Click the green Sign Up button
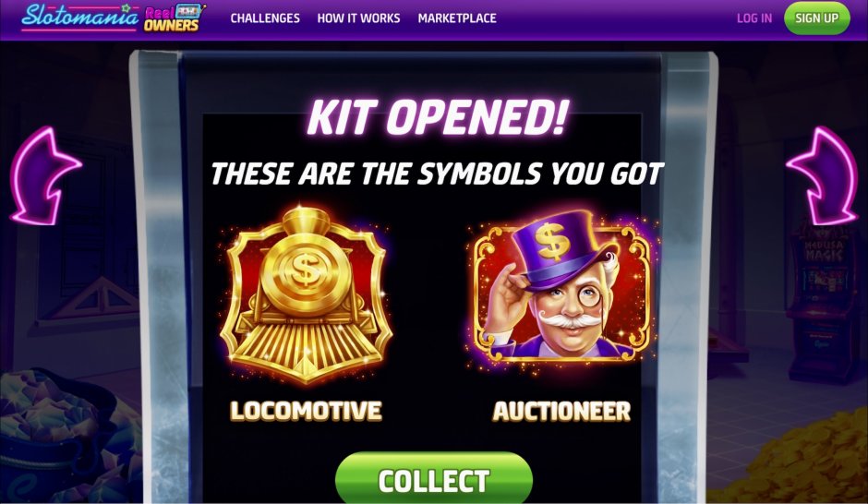This screenshot has height=504, width=868. click(816, 18)
